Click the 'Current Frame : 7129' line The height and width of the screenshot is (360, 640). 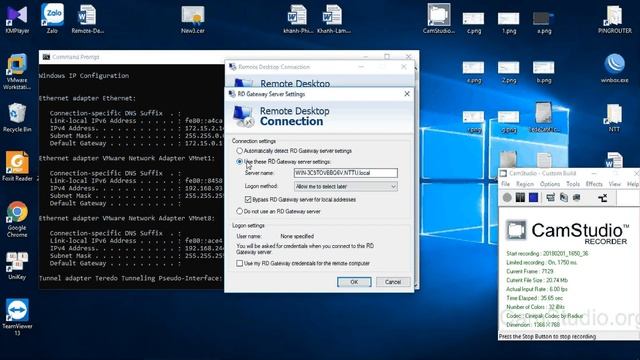pos(529,271)
